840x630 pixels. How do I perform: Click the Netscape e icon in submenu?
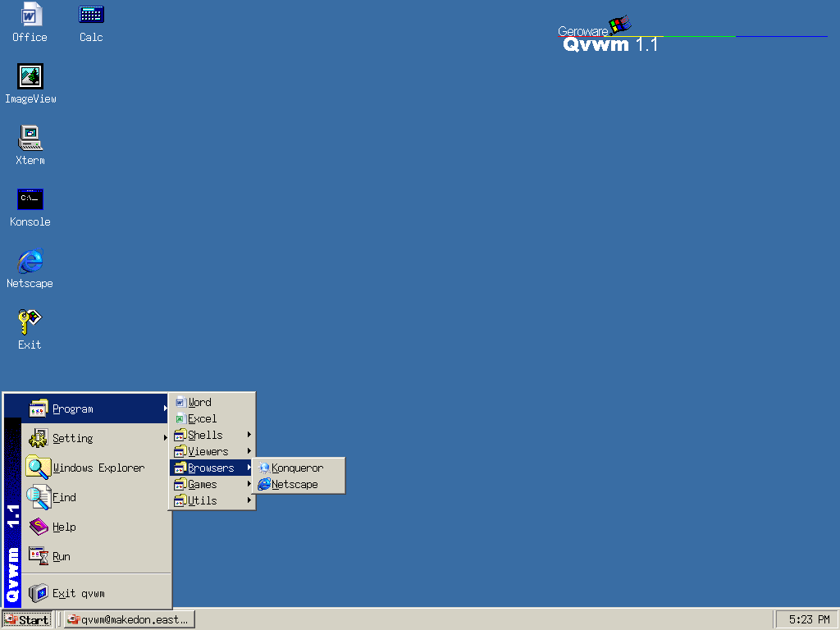(x=264, y=484)
